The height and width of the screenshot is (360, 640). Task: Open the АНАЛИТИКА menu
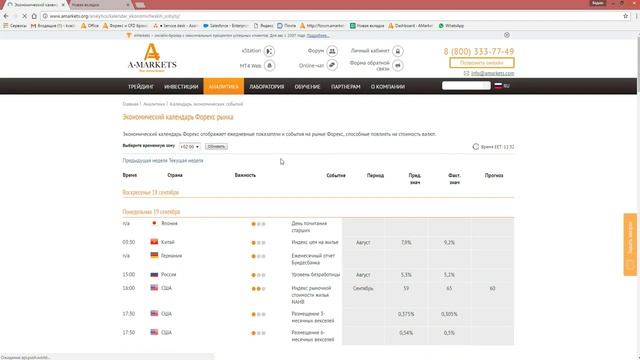pyautogui.click(x=224, y=87)
